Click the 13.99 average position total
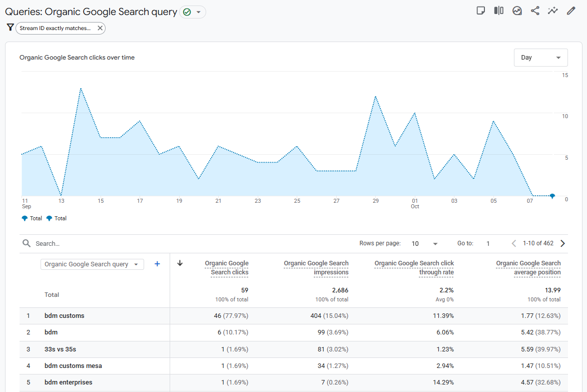Viewport: 587px width, 392px height. click(553, 290)
